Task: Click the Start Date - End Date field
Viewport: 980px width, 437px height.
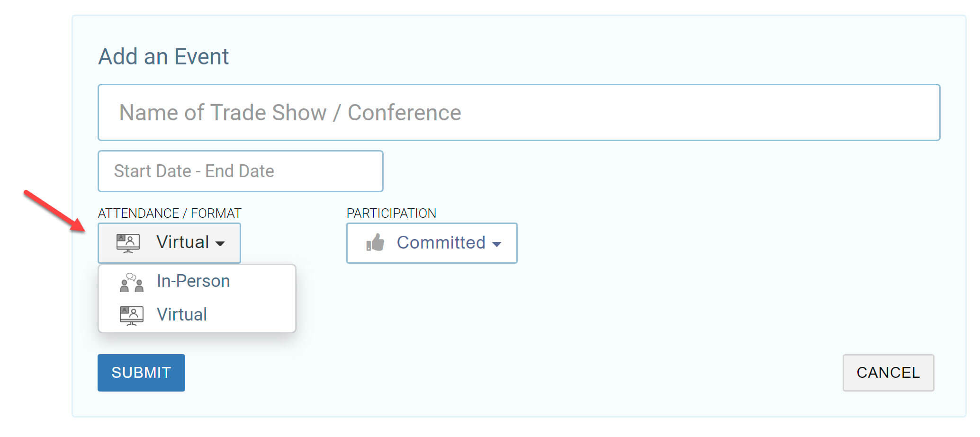Action: click(x=240, y=171)
